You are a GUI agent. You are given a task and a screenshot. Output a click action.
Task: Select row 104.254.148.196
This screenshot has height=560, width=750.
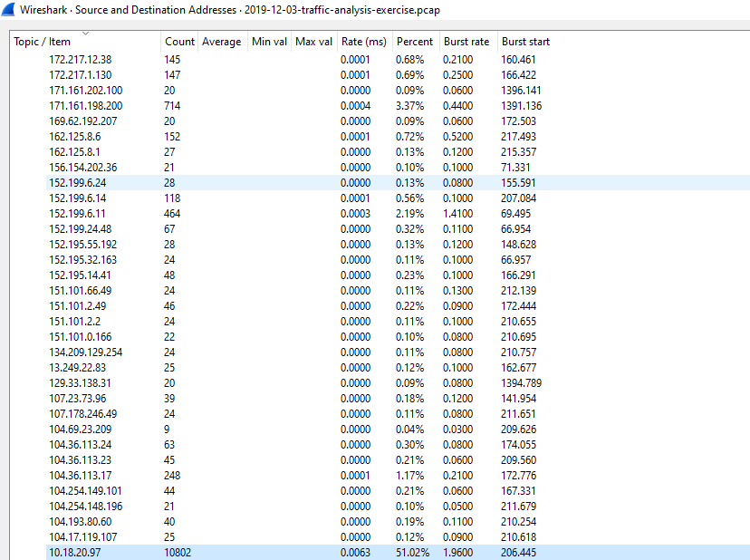coord(398,507)
